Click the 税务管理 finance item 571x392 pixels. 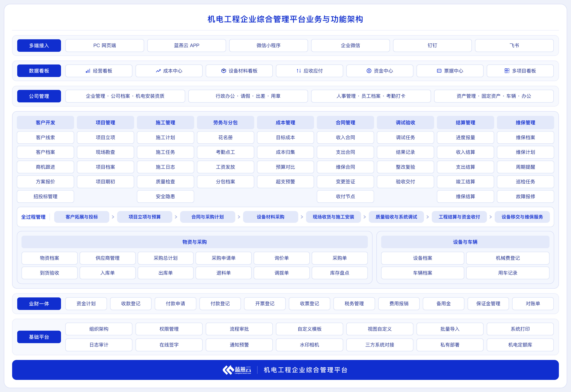[x=354, y=304]
